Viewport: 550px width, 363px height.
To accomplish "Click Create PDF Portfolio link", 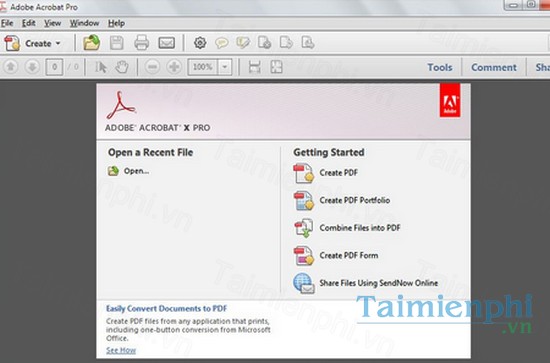I will [355, 200].
